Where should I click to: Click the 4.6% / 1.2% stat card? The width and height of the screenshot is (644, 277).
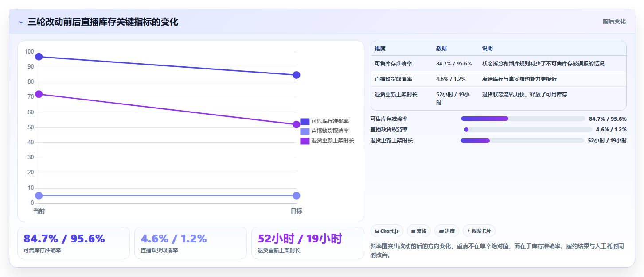tap(191, 243)
